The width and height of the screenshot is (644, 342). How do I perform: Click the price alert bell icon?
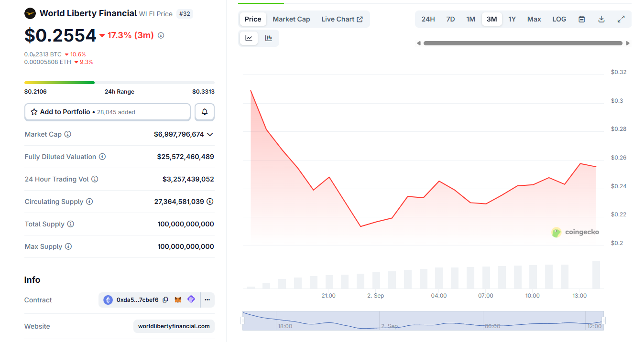[x=205, y=112]
